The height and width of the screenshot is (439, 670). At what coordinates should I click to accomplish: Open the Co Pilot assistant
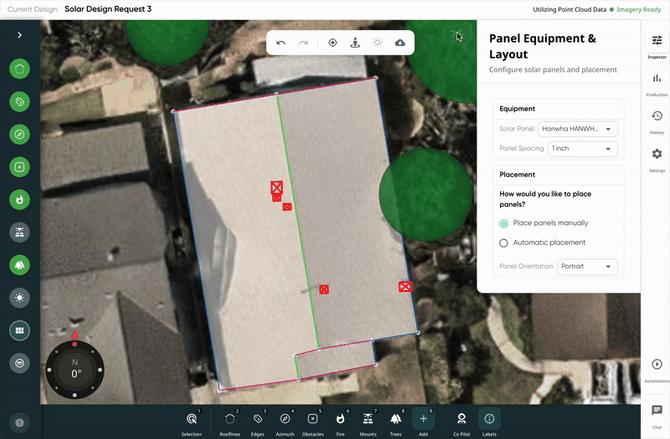point(461,420)
